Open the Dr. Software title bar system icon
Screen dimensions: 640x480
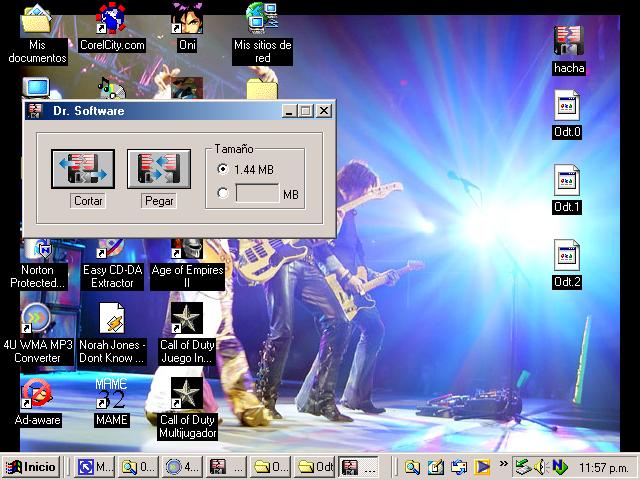click(x=35, y=111)
